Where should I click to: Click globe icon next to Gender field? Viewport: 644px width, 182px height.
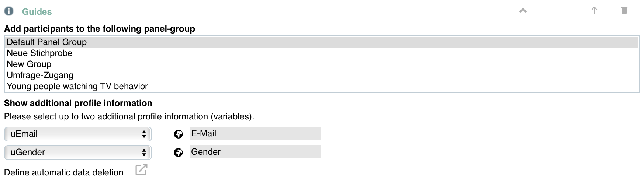[x=178, y=153]
